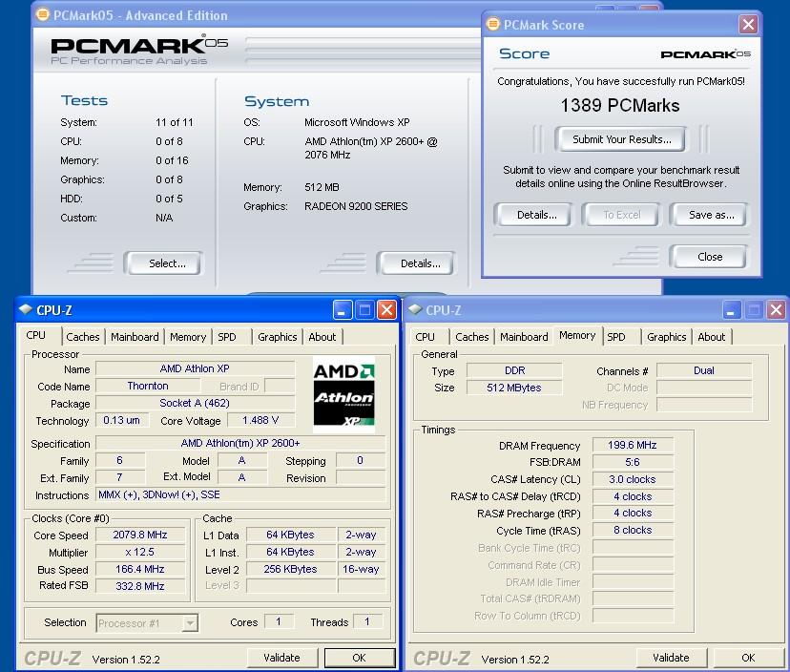790x672 pixels.
Task: Click the DRAM Frequency value 199.6 MHz
Action: [x=633, y=445]
